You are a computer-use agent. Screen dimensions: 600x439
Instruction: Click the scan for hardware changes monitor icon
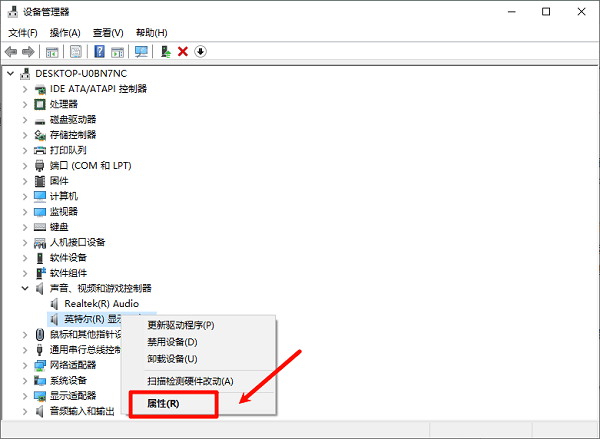tap(141, 52)
